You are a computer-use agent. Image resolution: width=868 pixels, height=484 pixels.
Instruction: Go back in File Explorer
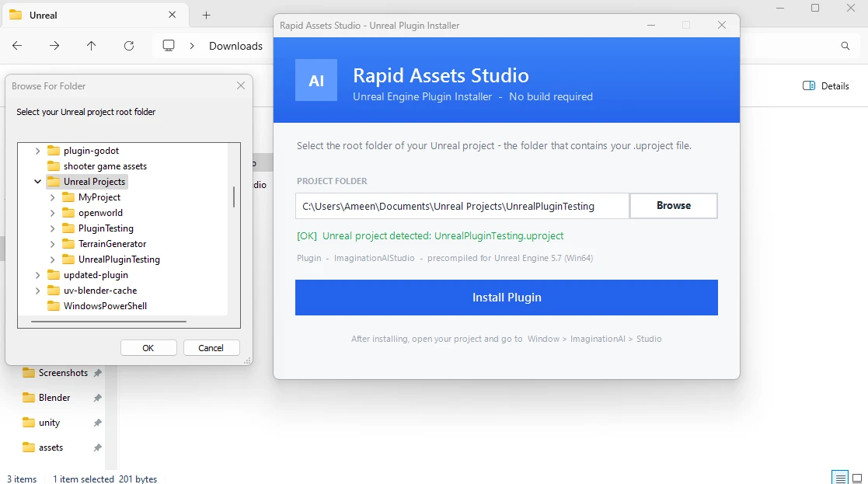click(17, 46)
